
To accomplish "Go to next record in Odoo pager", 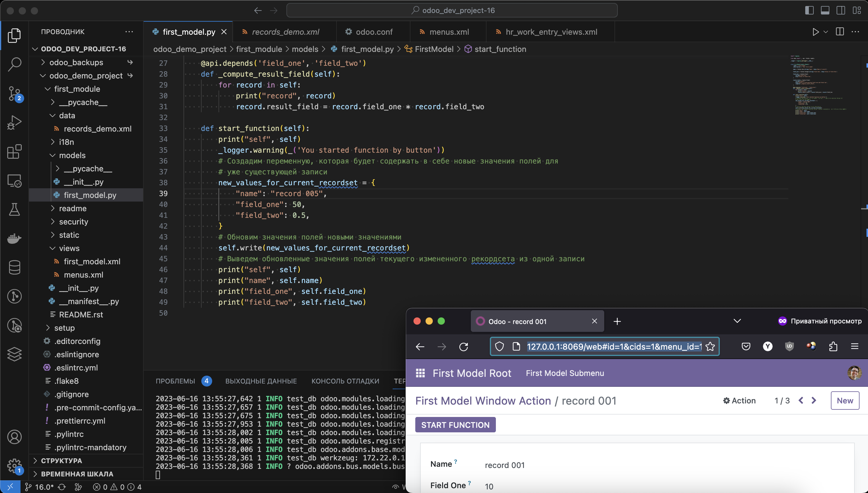I will tap(814, 401).
